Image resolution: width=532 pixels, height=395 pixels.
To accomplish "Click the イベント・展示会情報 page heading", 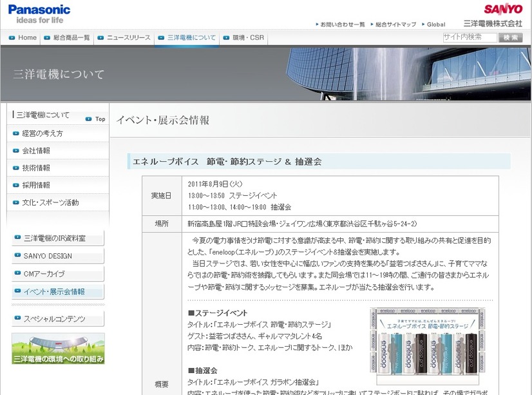I will click(x=162, y=120).
